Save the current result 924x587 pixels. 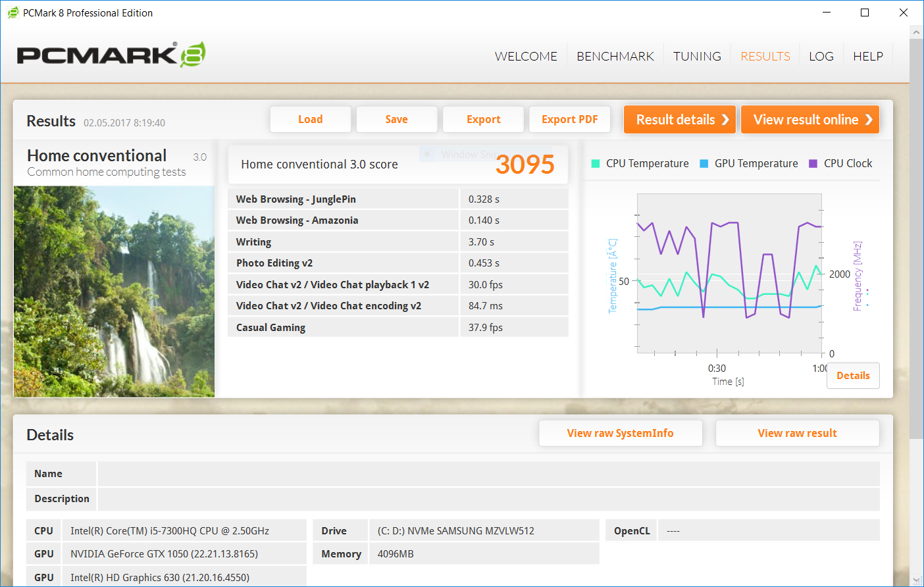click(x=397, y=119)
